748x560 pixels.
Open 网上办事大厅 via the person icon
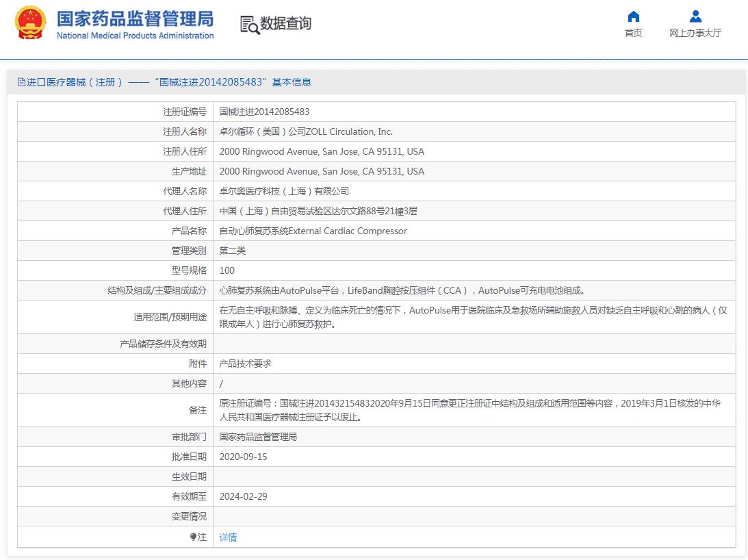coord(695,16)
